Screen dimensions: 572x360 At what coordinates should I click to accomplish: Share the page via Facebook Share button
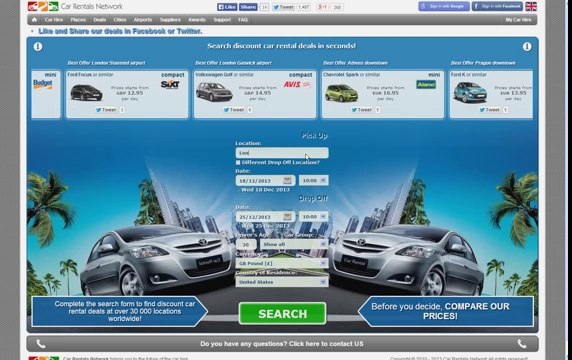click(248, 7)
